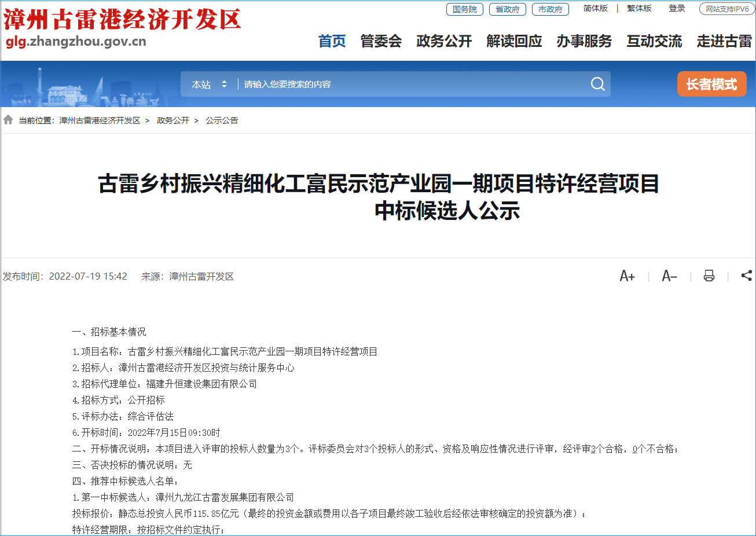Decrease font size with the A− icon
This screenshot has width=756, height=536.
point(669,276)
